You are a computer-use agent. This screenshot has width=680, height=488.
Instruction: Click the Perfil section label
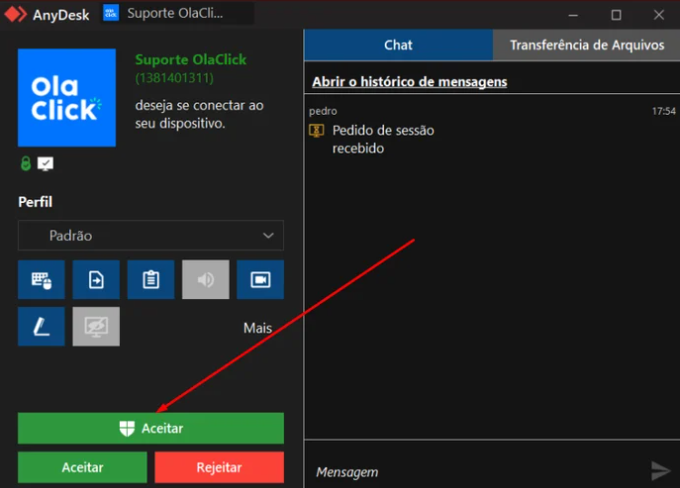35,202
